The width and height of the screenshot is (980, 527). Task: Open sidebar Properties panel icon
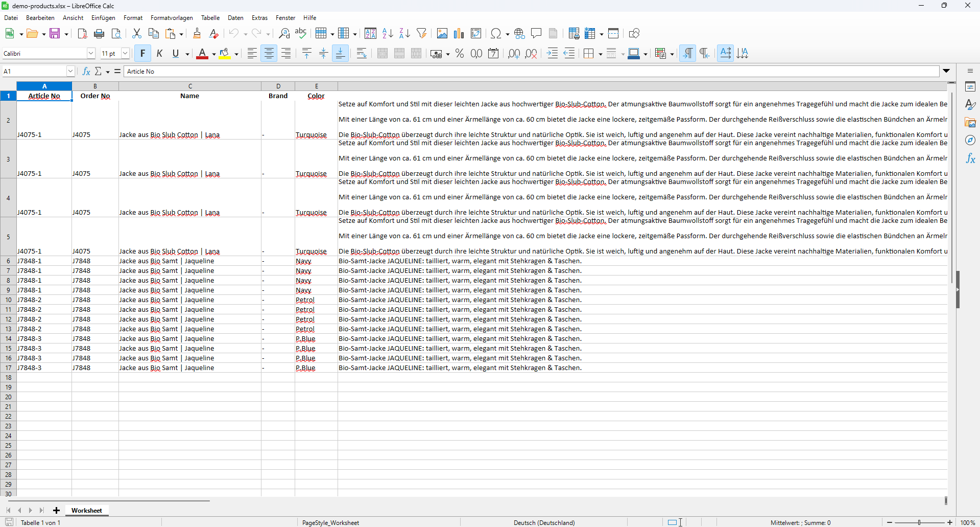(970, 87)
